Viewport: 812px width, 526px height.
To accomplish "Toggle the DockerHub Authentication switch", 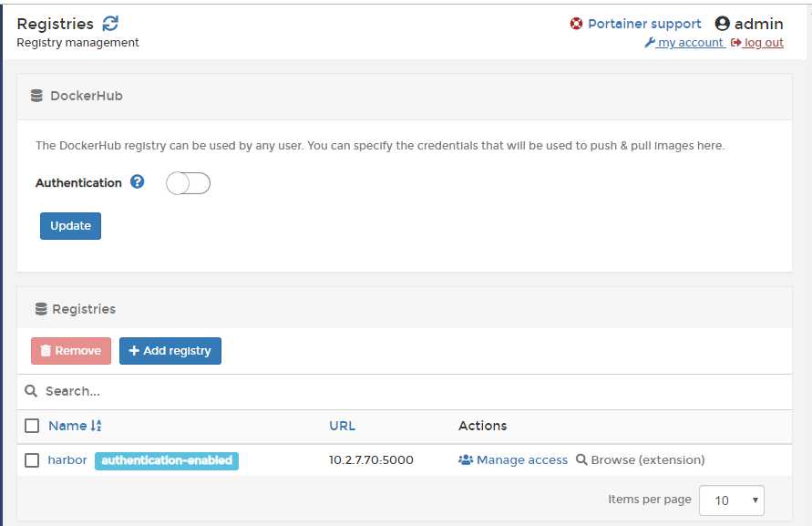I will [x=188, y=183].
